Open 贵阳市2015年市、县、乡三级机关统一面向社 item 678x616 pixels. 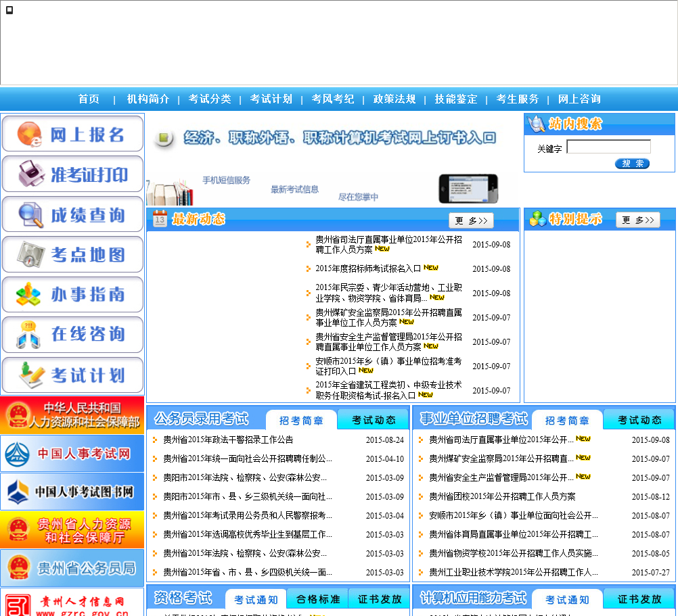[x=248, y=497]
